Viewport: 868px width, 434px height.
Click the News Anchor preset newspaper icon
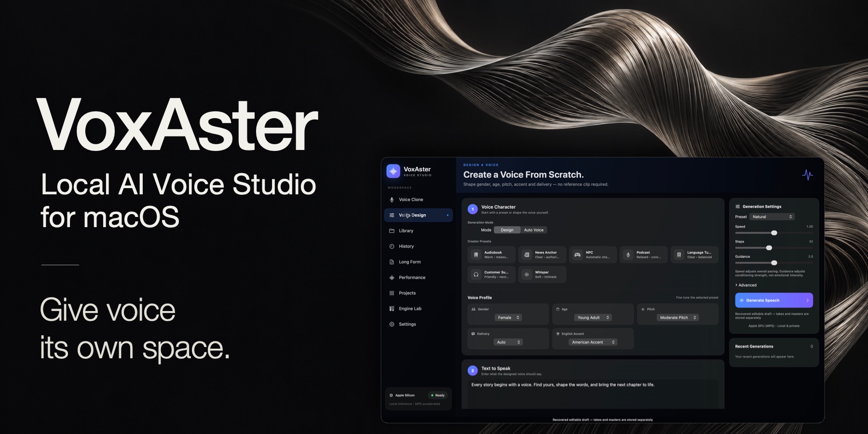click(x=527, y=255)
